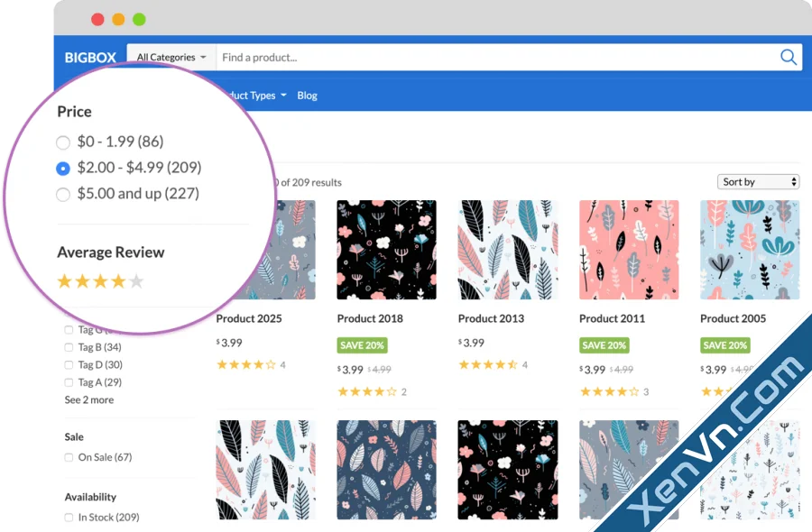The image size is (812, 532).
Task: Check the Tag B filter
Action: [x=69, y=347]
